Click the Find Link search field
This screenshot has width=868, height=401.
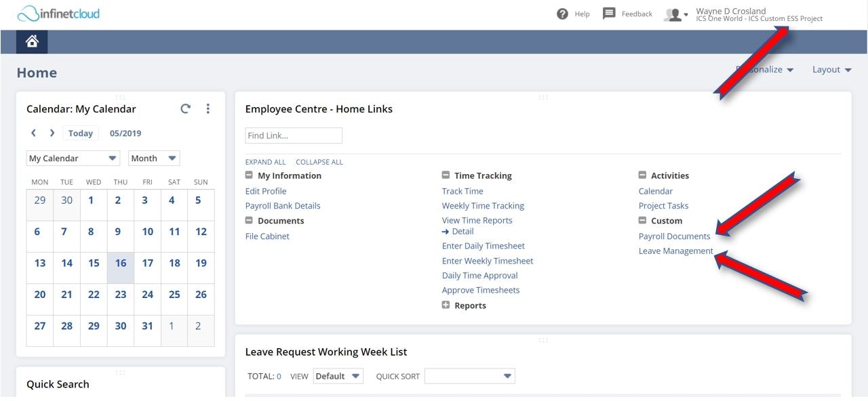coord(294,135)
